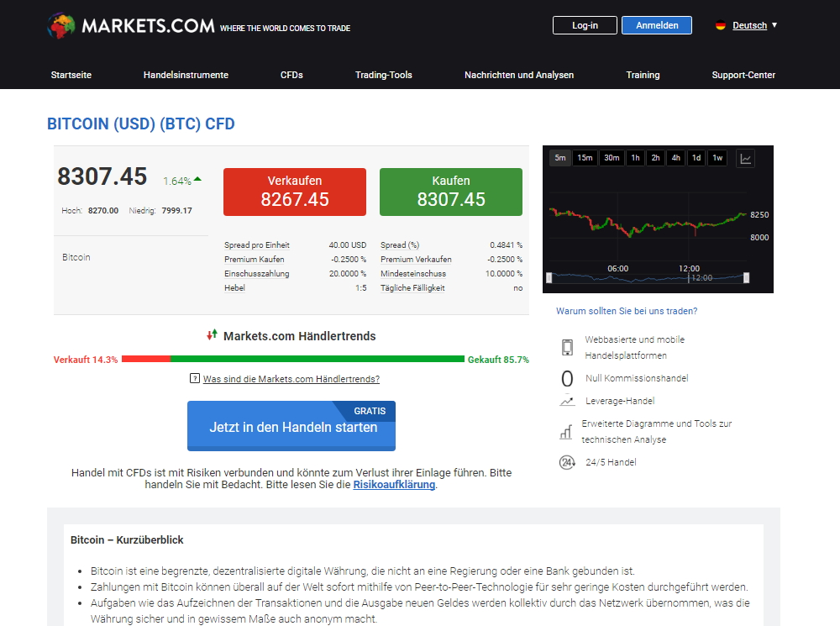
Task: Click the Hebel label
Action: 234,288
